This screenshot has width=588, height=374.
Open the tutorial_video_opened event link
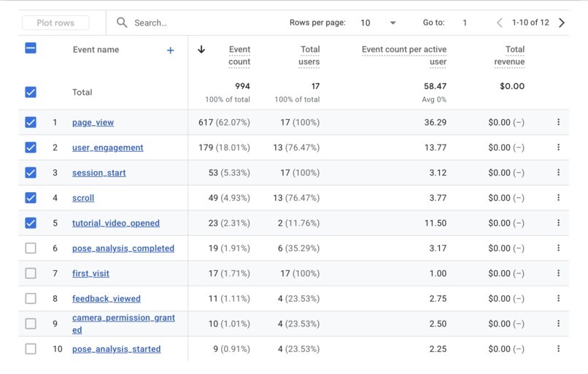(116, 223)
